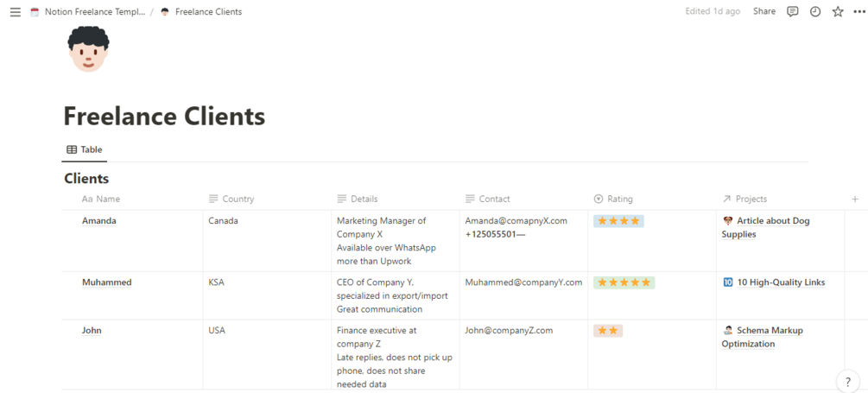868x393 pixels.
Task: Go to Notion Freelance Template breadcrumb
Action: click(x=94, y=12)
